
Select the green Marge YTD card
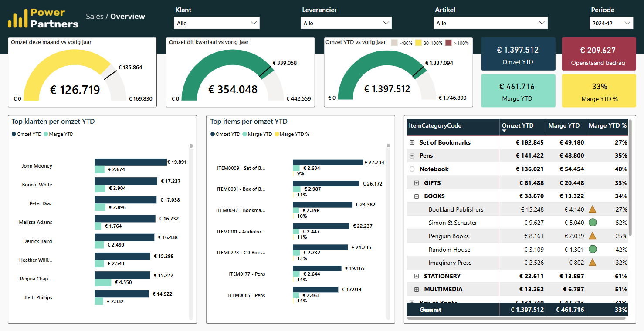(518, 91)
